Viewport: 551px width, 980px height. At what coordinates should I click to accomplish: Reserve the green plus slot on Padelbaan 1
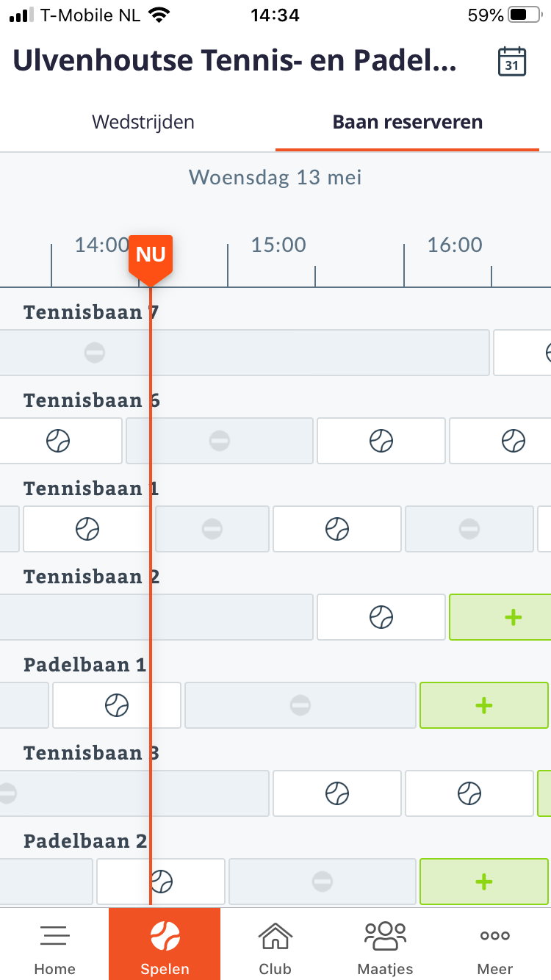pyautogui.click(x=484, y=705)
